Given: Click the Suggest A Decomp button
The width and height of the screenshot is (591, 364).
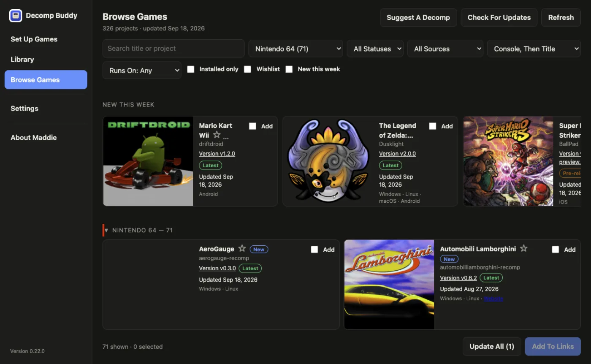Looking at the screenshot, I should point(418,18).
